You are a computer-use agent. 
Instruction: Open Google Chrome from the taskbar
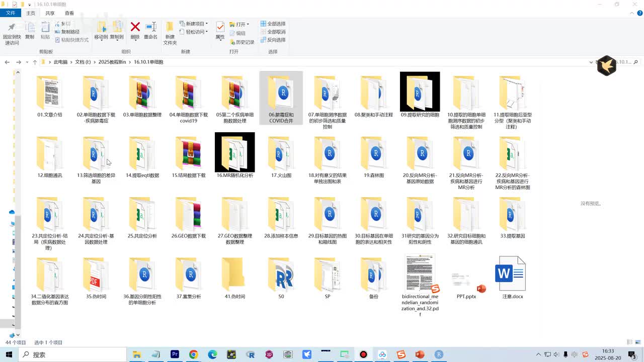pyautogui.click(x=194, y=354)
